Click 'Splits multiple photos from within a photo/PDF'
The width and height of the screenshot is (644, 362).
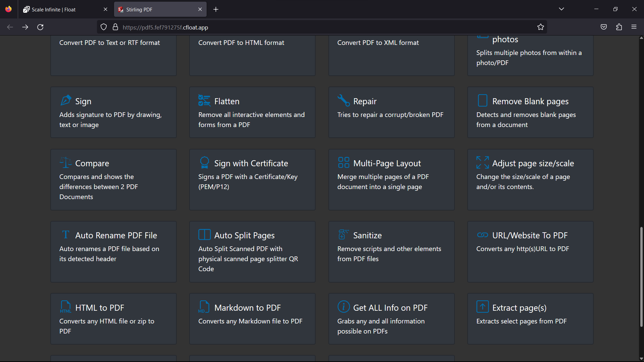[529, 58]
